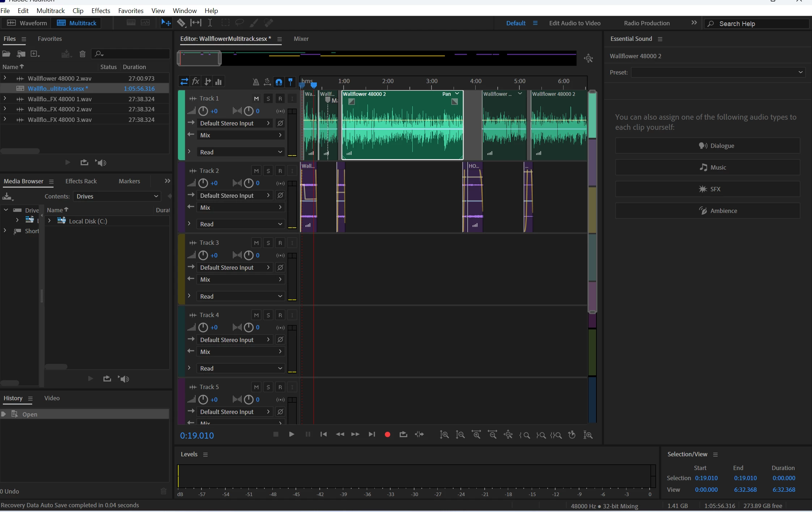Viewport: 812px width, 512px height.
Task: Open Track 1 Read automation dropdown
Action: point(241,152)
